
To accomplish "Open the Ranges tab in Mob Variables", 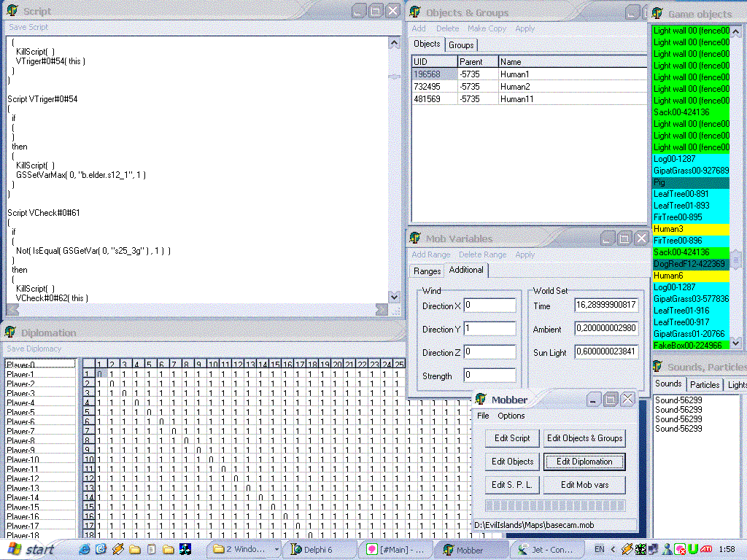I will tap(427, 271).
